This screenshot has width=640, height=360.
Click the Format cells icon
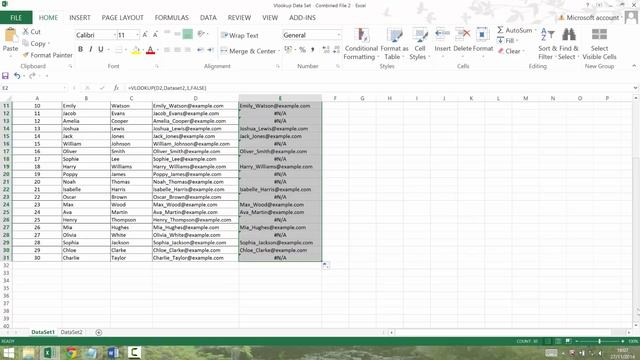point(482,35)
